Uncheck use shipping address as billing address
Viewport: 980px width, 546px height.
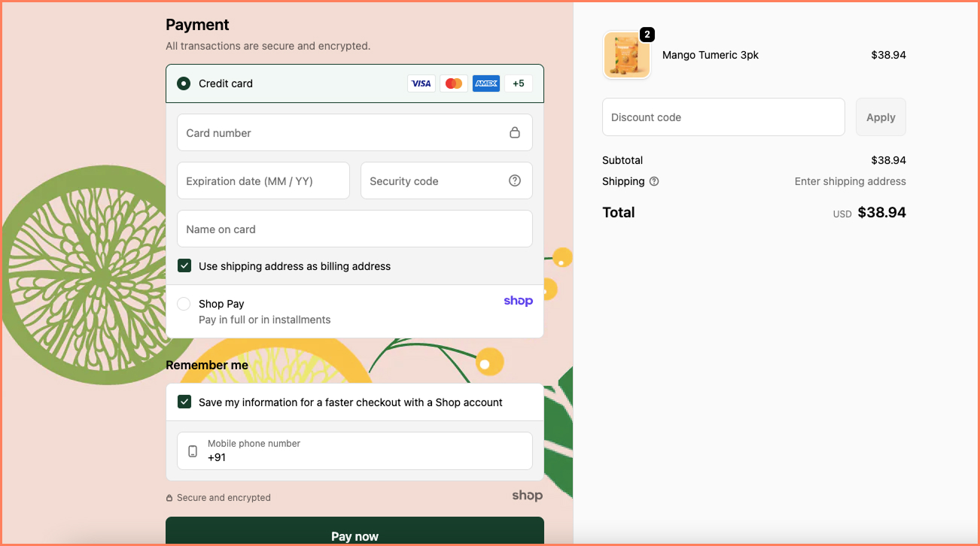(184, 265)
